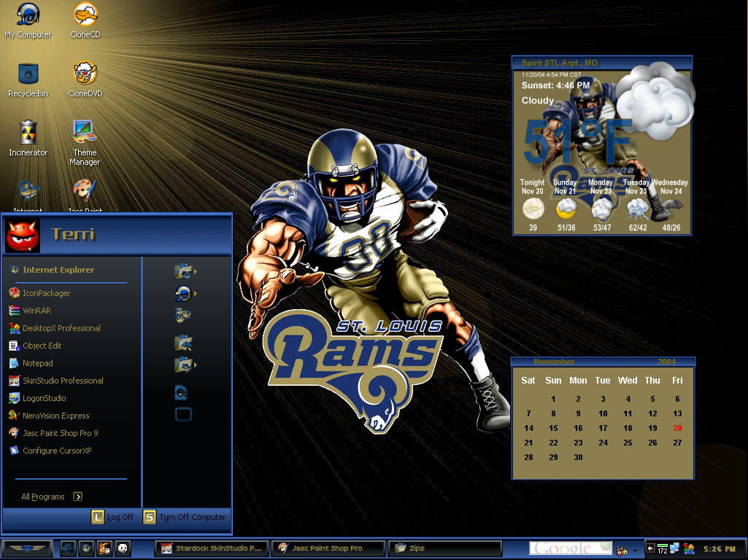Click the My Computer desktop icon

click(28, 20)
